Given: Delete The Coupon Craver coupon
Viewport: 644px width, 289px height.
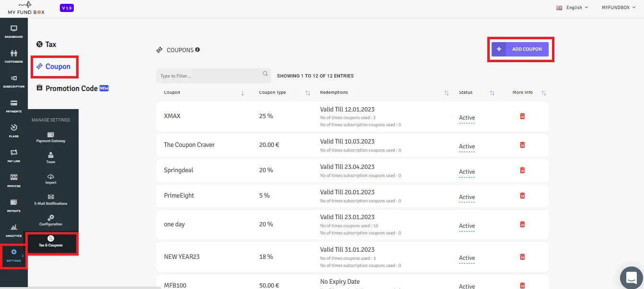Looking at the screenshot, I should click(522, 145).
